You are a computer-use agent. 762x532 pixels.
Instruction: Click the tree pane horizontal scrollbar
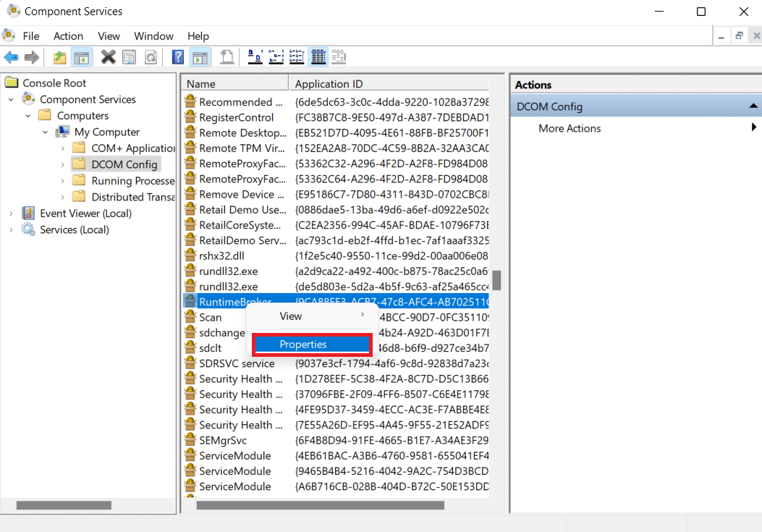(x=64, y=506)
